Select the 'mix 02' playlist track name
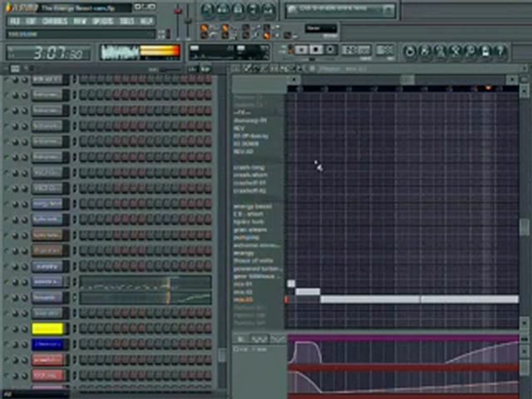The height and width of the screenshot is (399, 532). pyautogui.click(x=243, y=292)
